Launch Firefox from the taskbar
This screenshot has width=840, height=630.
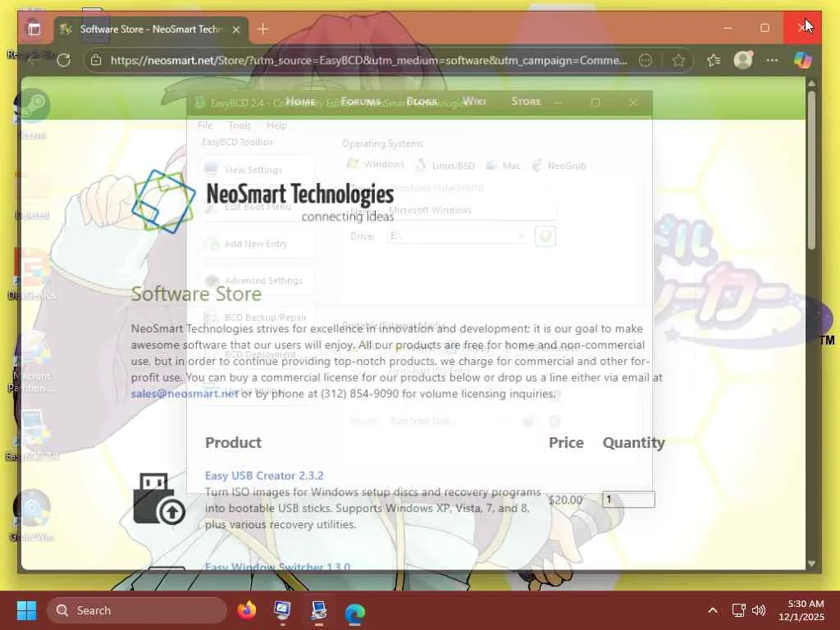(x=247, y=610)
